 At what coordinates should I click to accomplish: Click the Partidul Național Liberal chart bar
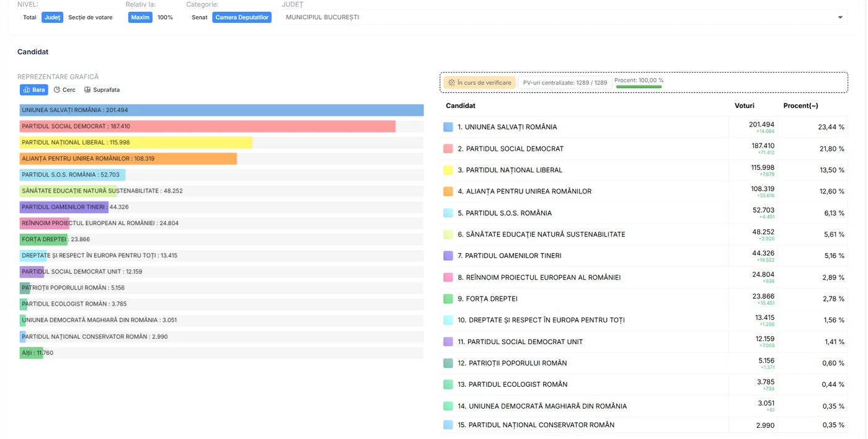(x=136, y=143)
